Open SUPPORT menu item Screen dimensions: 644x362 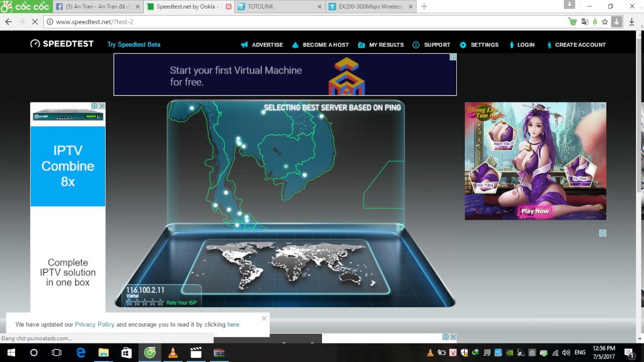pyautogui.click(x=431, y=45)
